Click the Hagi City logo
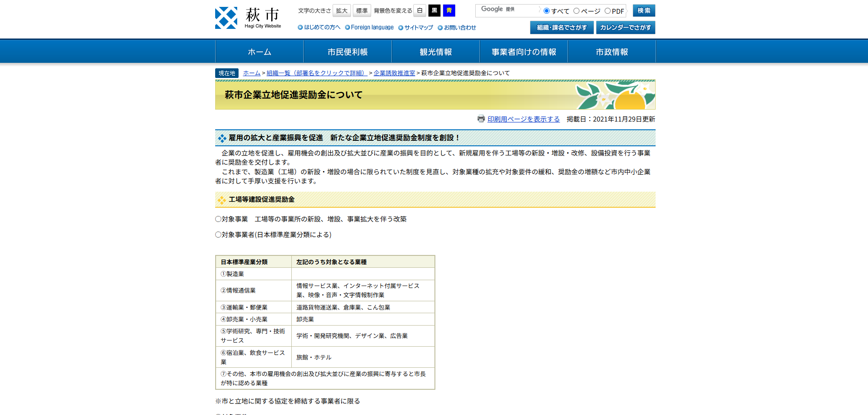The image size is (868, 415). 248,18
